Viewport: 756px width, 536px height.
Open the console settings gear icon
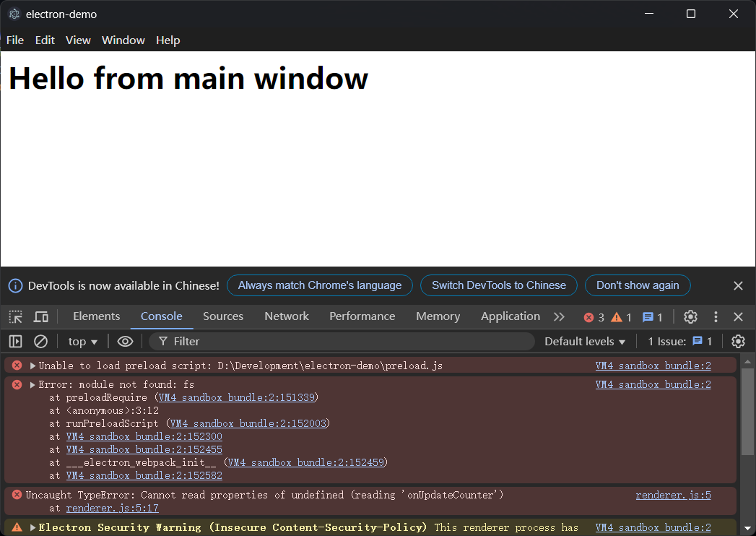[738, 342]
